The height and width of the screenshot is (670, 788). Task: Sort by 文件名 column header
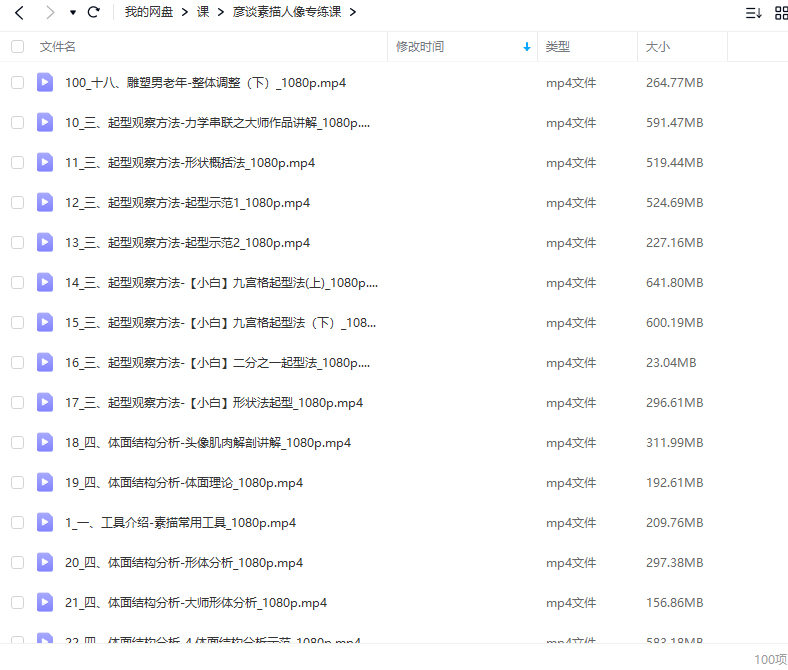pyautogui.click(x=58, y=47)
